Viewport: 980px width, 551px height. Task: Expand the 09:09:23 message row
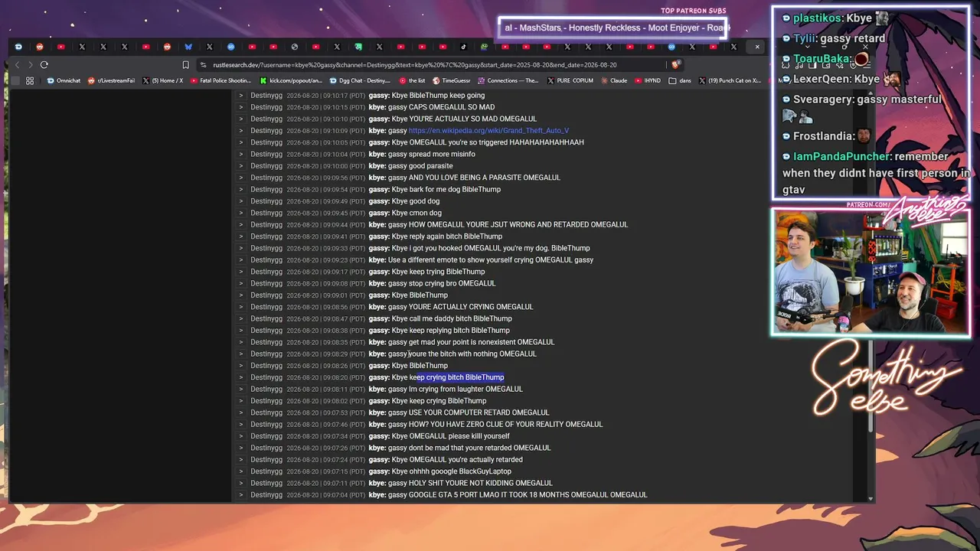pos(240,260)
